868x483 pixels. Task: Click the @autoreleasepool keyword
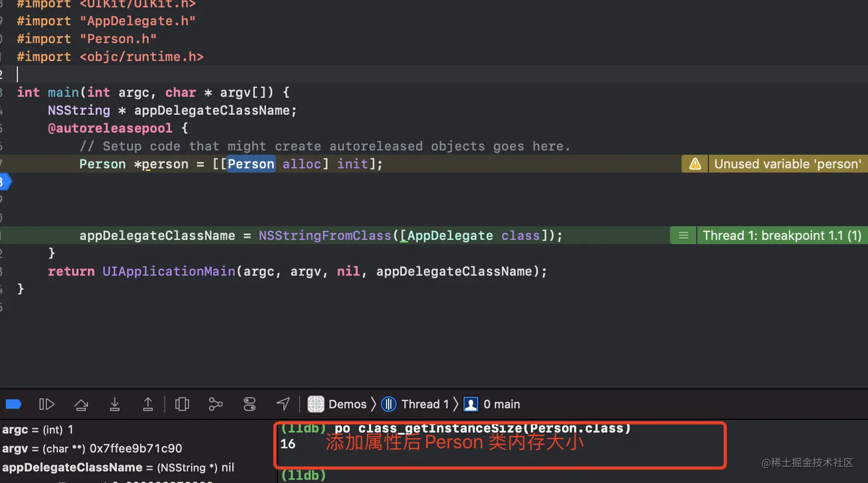click(x=110, y=128)
